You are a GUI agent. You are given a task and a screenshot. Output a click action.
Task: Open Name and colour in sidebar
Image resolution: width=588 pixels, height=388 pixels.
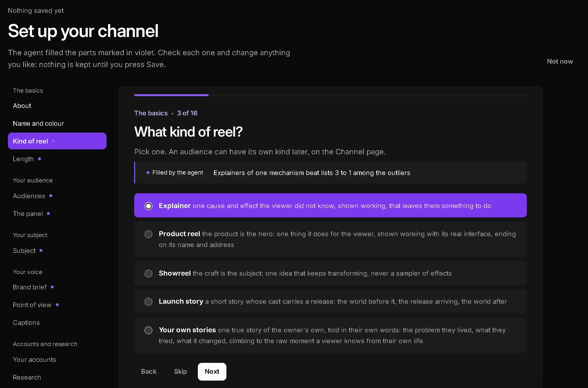click(57, 123)
